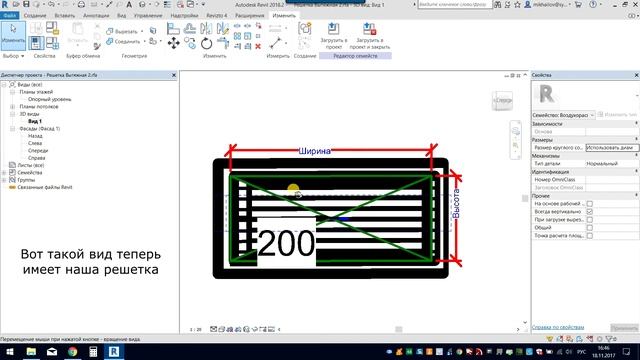Open the Справка по свойствам link
This screenshot has height=360, width=640.
pos(558,327)
